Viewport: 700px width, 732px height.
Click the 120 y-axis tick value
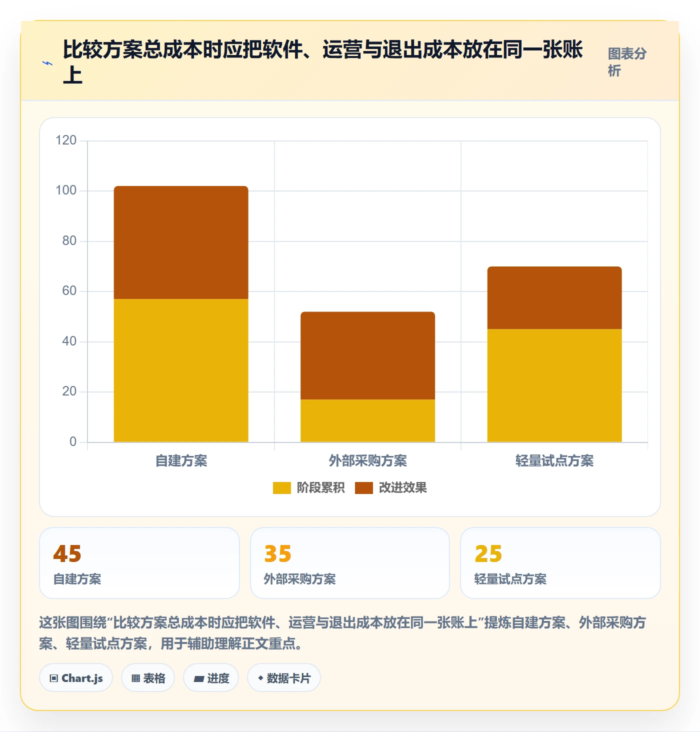tap(66, 140)
